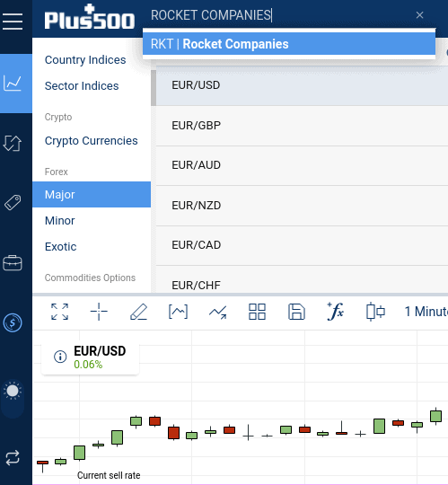This screenshot has height=485, width=448.
Task: Open the closed positions briefcase icon
Action: pyautogui.click(x=13, y=263)
